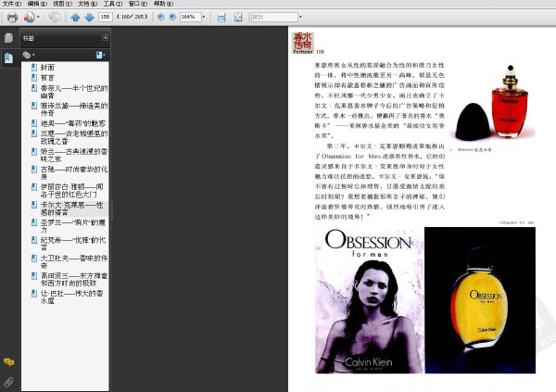Select the 高田贤三 bookmark

pyautogui.click(x=74, y=279)
